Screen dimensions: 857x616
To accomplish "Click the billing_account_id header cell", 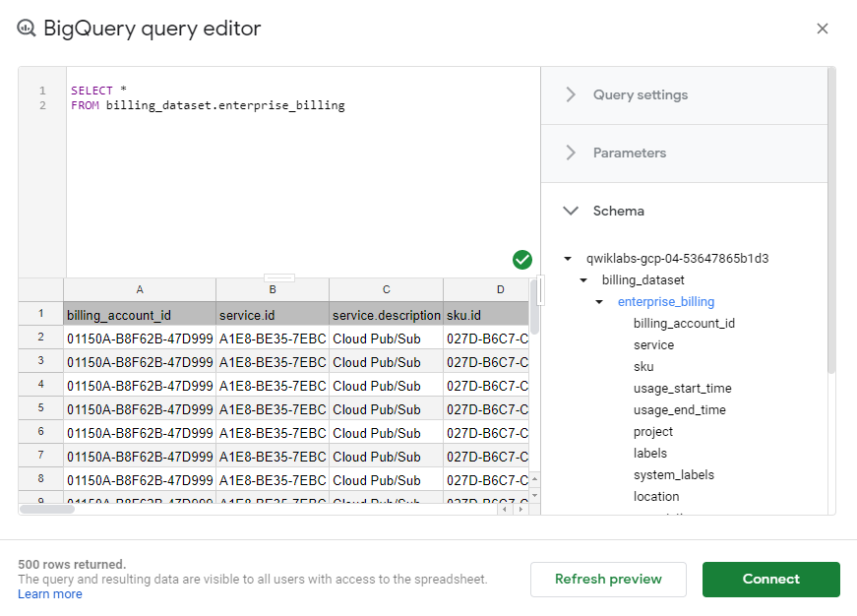I will pyautogui.click(x=140, y=315).
